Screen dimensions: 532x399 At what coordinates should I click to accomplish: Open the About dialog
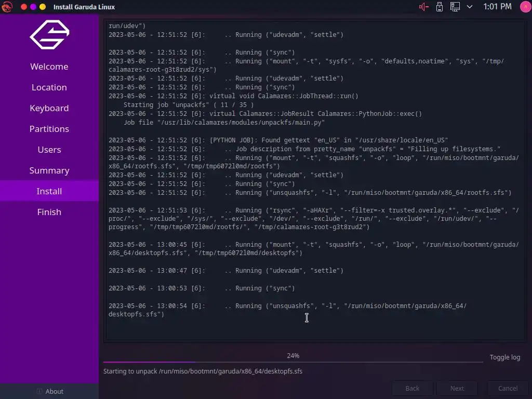pyautogui.click(x=49, y=391)
